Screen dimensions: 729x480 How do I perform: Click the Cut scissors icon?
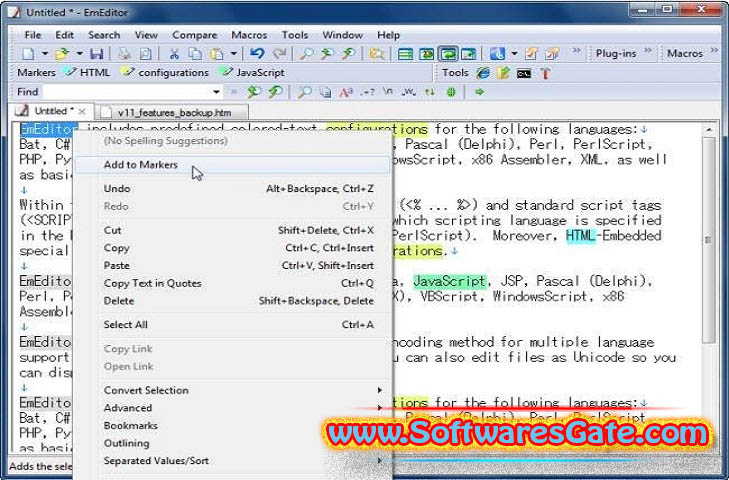(x=174, y=54)
